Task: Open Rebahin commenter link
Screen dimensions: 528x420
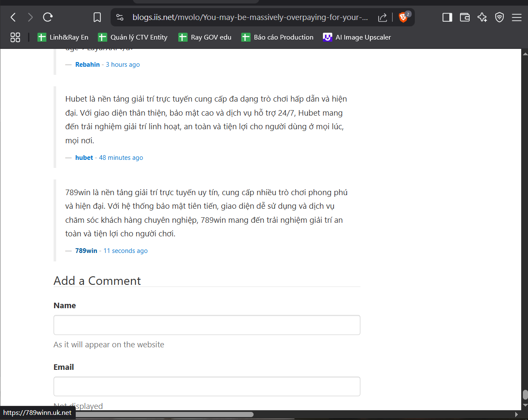Action: [87, 65]
